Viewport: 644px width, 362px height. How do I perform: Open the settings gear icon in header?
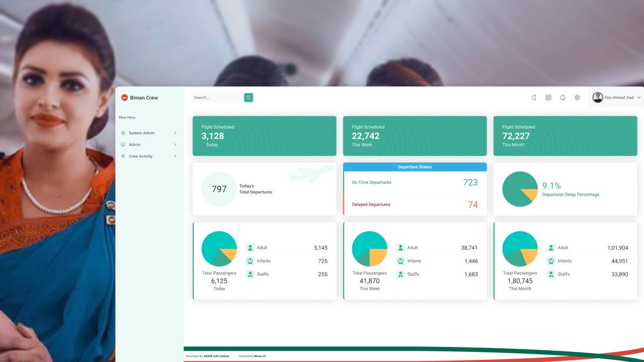[x=577, y=98]
